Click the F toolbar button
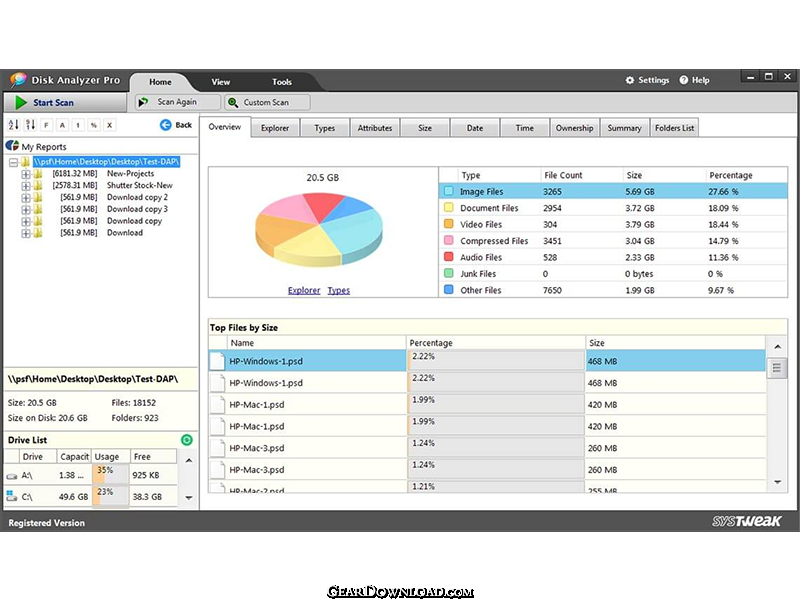 coord(46,125)
